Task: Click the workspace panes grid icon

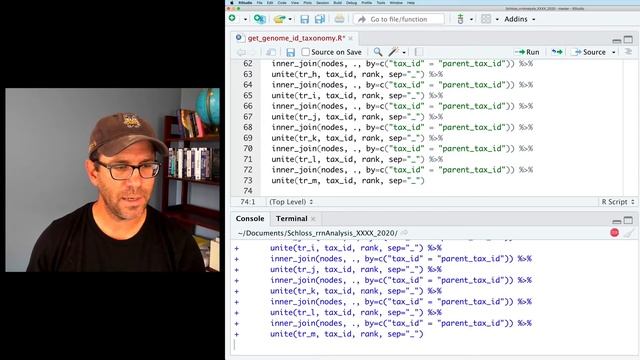Action: (486, 19)
